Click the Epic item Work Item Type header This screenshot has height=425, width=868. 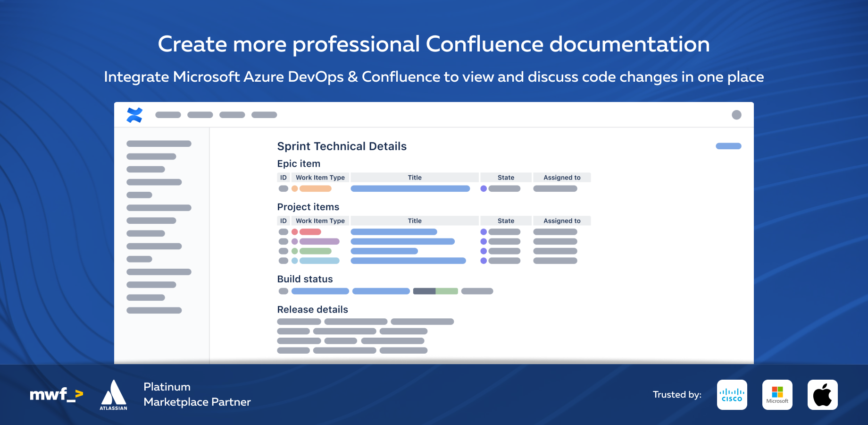tap(320, 178)
